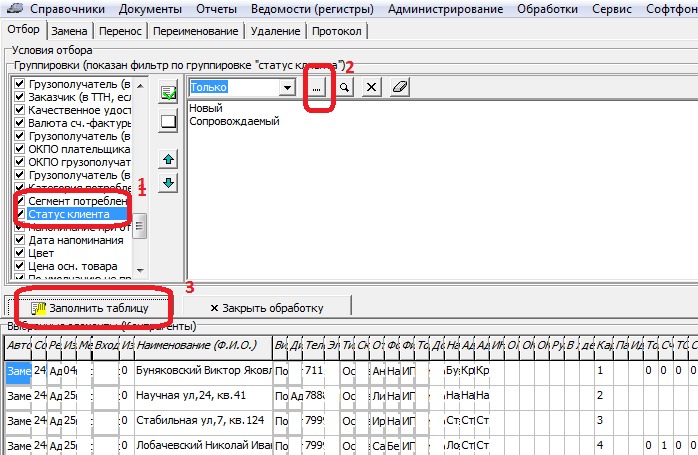Expand the Только filter type dropdown

(x=288, y=88)
